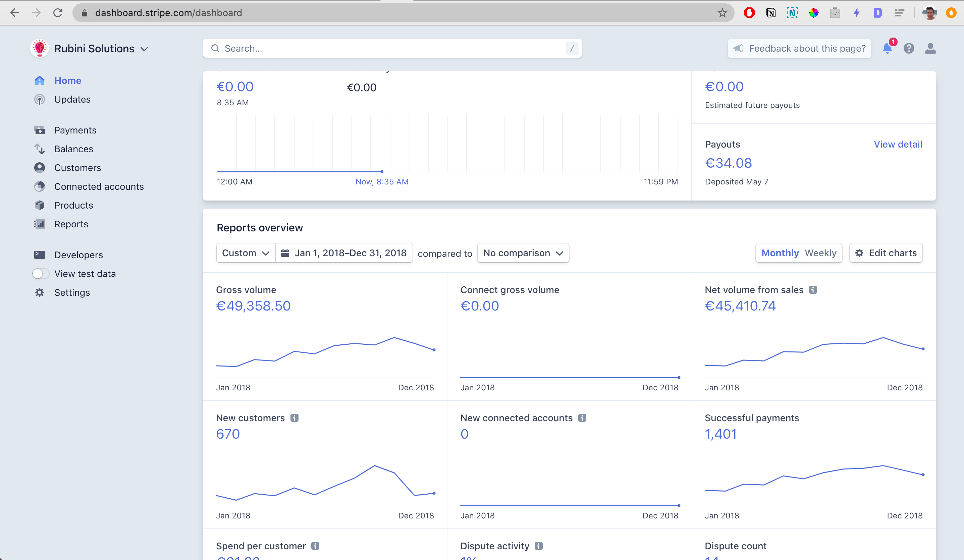
Task: Click the Rubini Solutions logo
Action: tap(39, 49)
